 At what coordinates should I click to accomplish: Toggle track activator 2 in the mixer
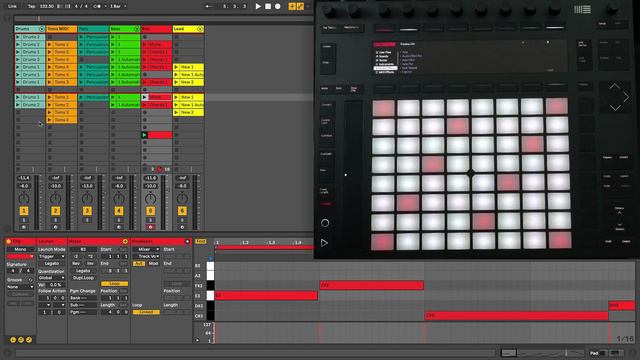click(x=56, y=211)
